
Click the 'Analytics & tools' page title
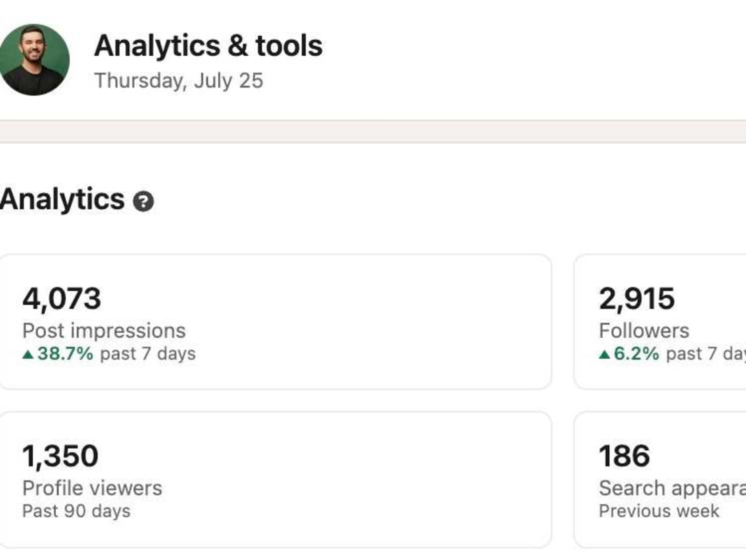click(x=208, y=46)
